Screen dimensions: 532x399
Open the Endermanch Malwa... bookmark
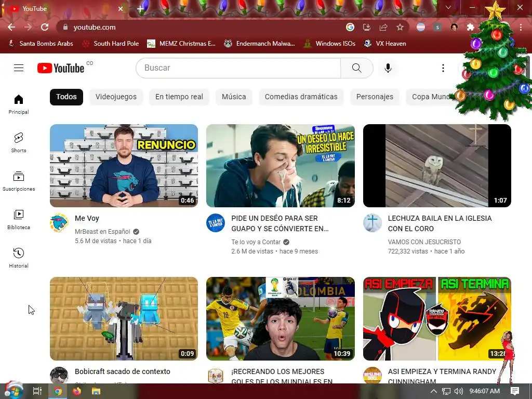coord(260,44)
